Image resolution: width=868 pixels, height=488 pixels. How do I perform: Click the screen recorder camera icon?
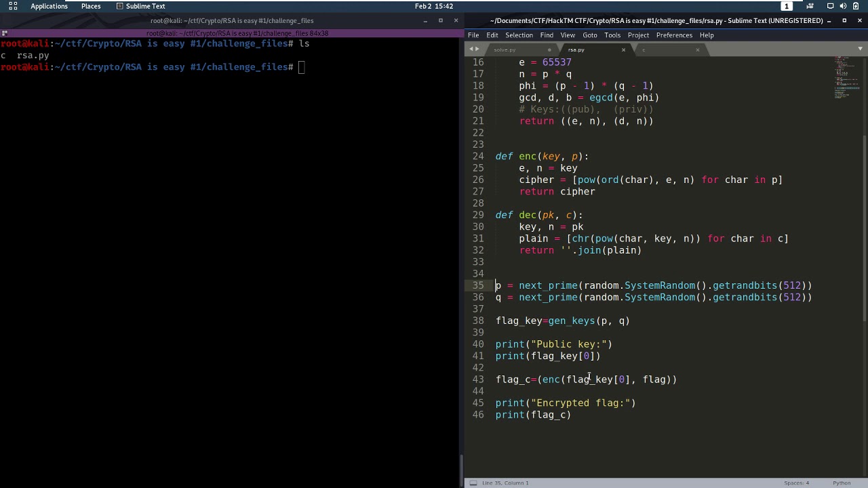(x=810, y=6)
